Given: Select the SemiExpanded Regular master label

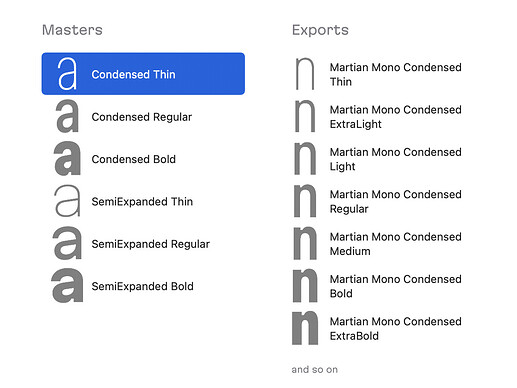Looking at the screenshot, I should click(151, 244).
